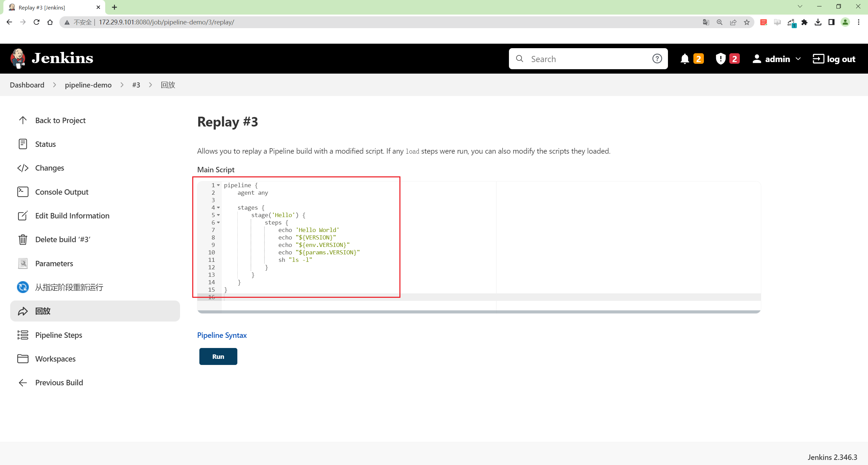Click into the Jenkins Search field

point(588,59)
